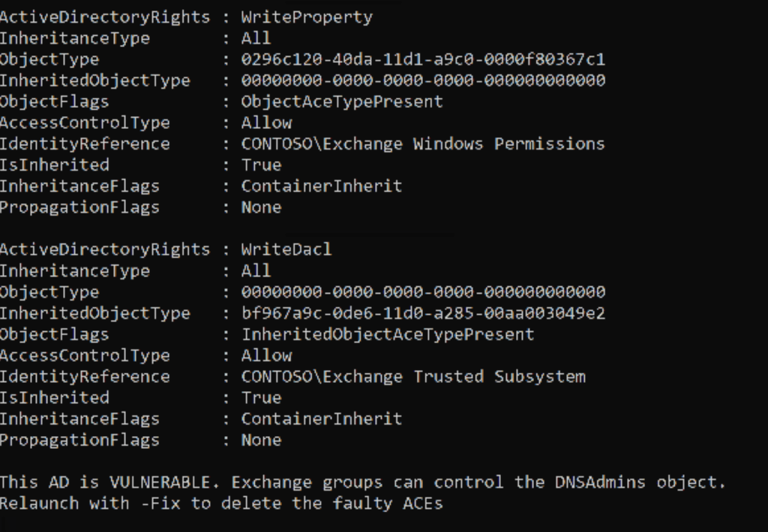This screenshot has height=532, width=768.
Task: Click the WriteDacl rights value
Action: [x=286, y=250]
